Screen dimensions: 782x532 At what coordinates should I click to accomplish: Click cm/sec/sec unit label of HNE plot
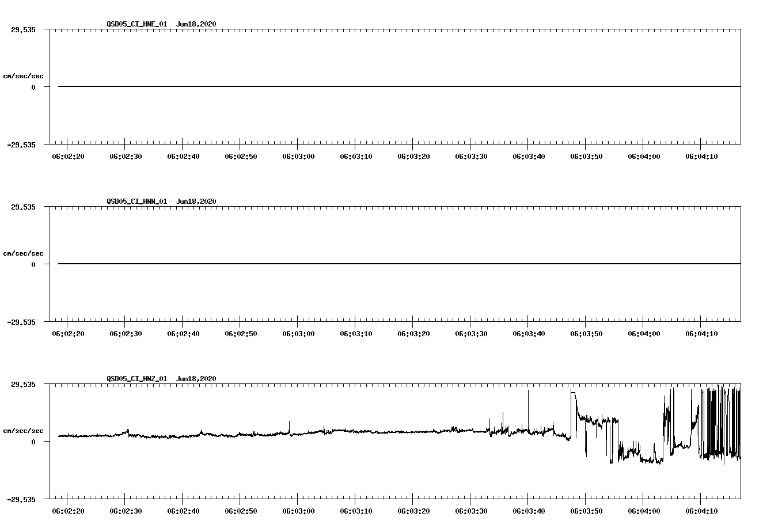(23, 76)
